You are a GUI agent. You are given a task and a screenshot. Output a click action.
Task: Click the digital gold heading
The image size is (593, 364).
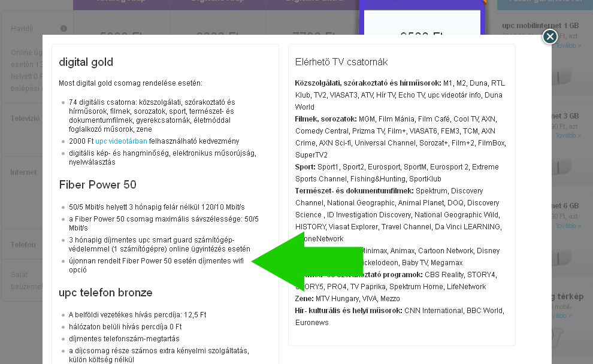(x=86, y=62)
